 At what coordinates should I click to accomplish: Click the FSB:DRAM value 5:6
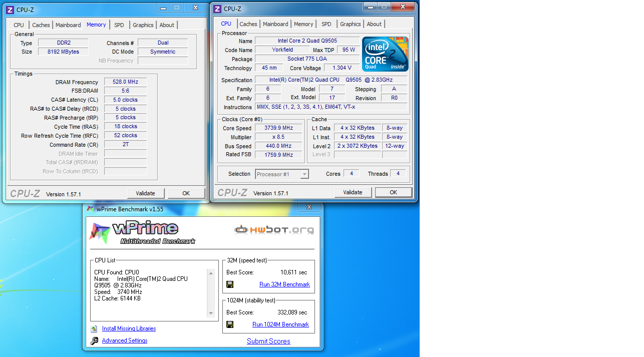coord(125,91)
